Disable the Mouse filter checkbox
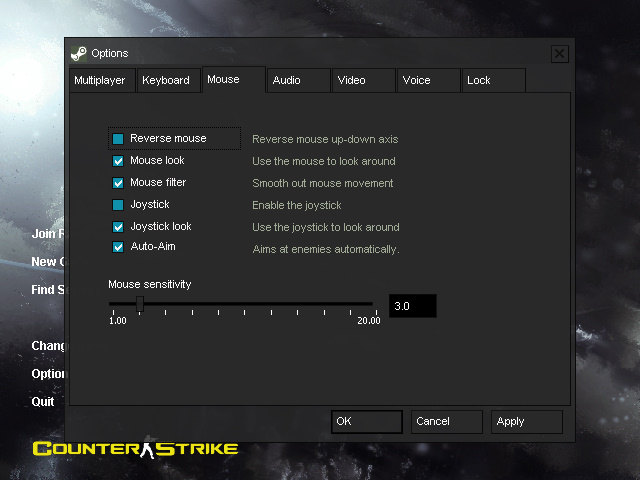The image size is (640, 480). pos(118,183)
